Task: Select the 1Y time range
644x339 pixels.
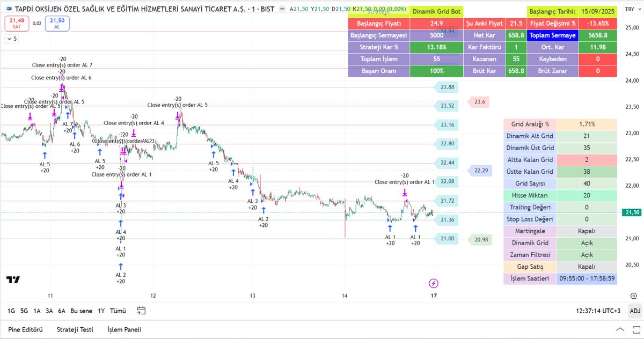Action: [x=101, y=311]
